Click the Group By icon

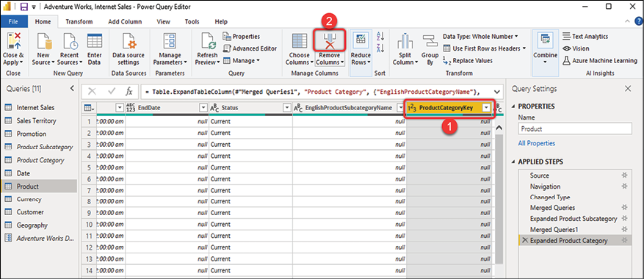[x=430, y=41]
